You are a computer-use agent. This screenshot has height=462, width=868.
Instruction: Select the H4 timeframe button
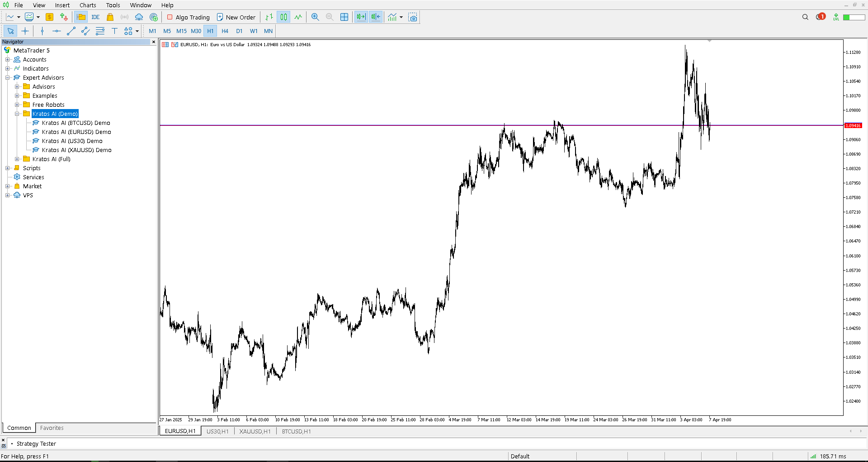click(225, 31)
